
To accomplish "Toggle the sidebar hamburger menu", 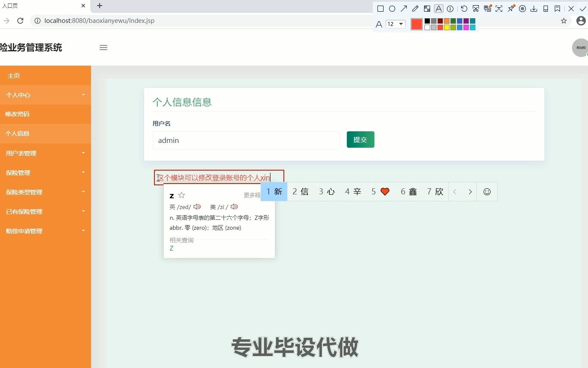I will [104, 48].
